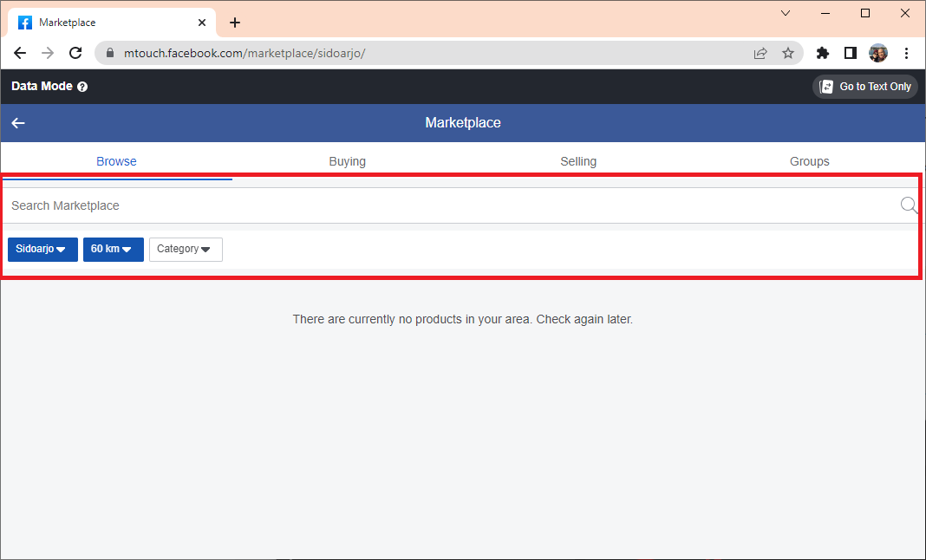Screen dimensions: 926x560
Task: Switch to the Selling tab
Action: coord(578,161)
